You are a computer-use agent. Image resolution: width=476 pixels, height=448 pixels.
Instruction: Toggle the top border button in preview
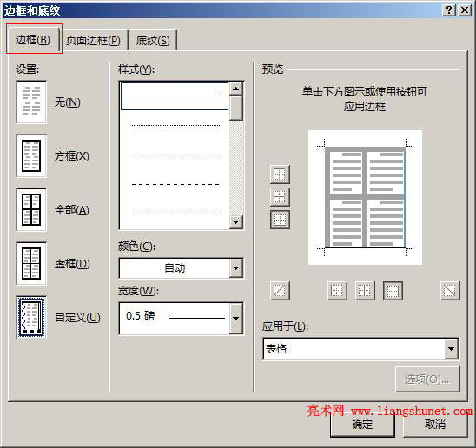(x=280, y=175)
